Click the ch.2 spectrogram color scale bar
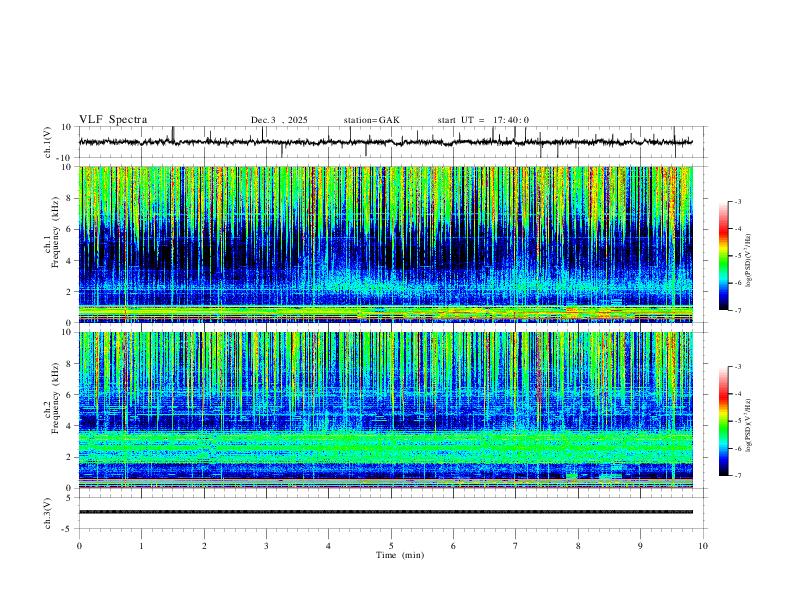This screenshot has width=792, height=612. tap(723, 421)
